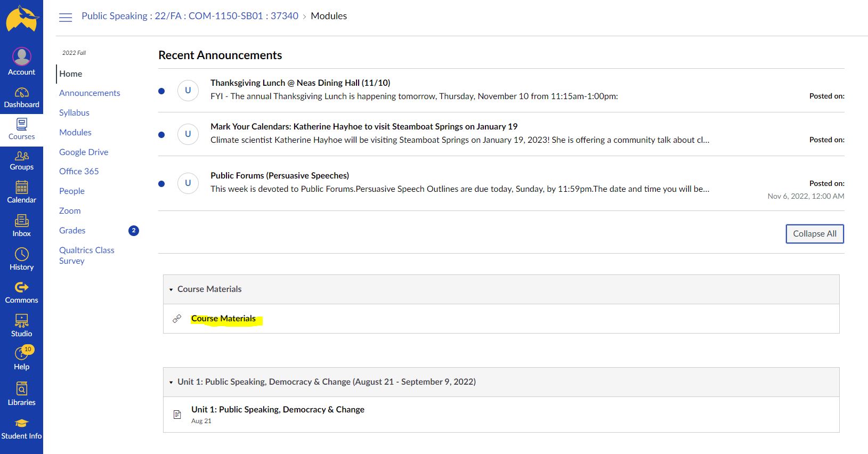
Task: Open Public Forums (Persuasive Speeches) announcement
Action: point(280,176)
